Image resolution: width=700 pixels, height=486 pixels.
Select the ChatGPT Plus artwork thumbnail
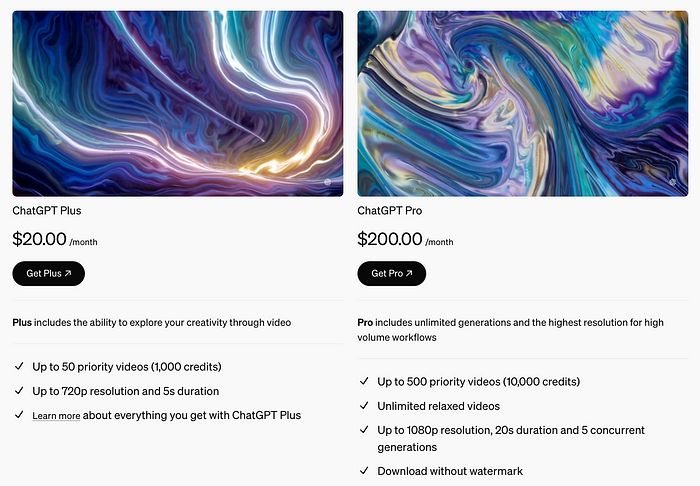click(178, 104)
